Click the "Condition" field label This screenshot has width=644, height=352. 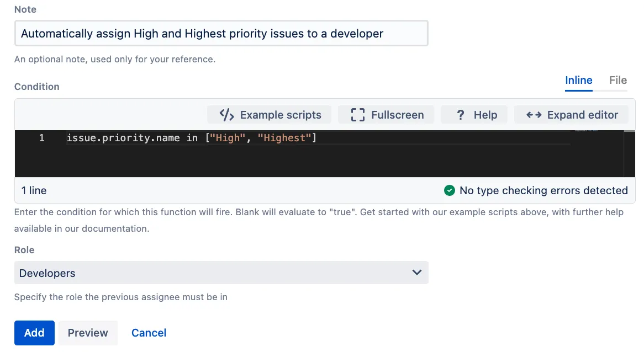[37, 87]
